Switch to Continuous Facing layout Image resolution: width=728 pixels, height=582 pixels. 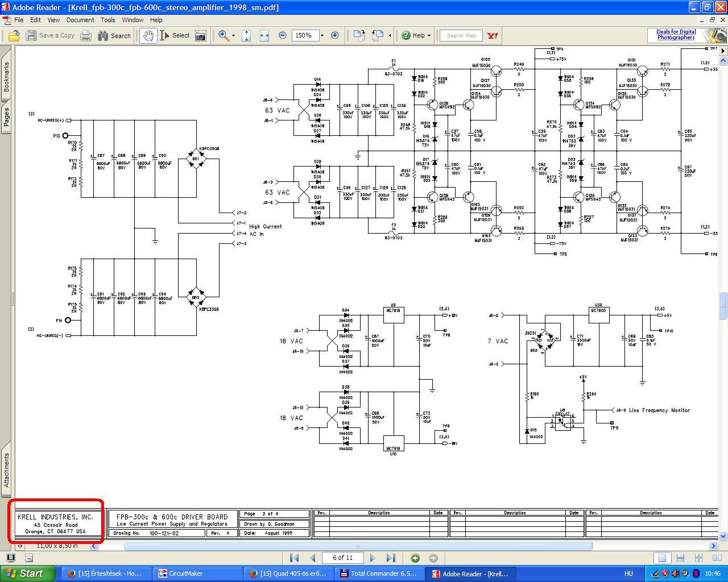click(x=699, y=558)
